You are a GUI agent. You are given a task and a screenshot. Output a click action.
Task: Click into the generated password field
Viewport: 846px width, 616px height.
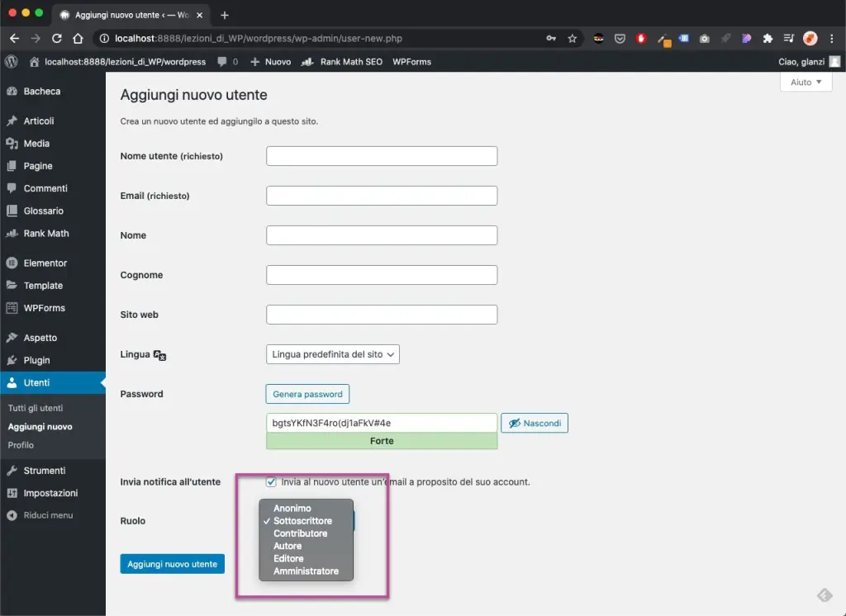click(x=382, y=423)
